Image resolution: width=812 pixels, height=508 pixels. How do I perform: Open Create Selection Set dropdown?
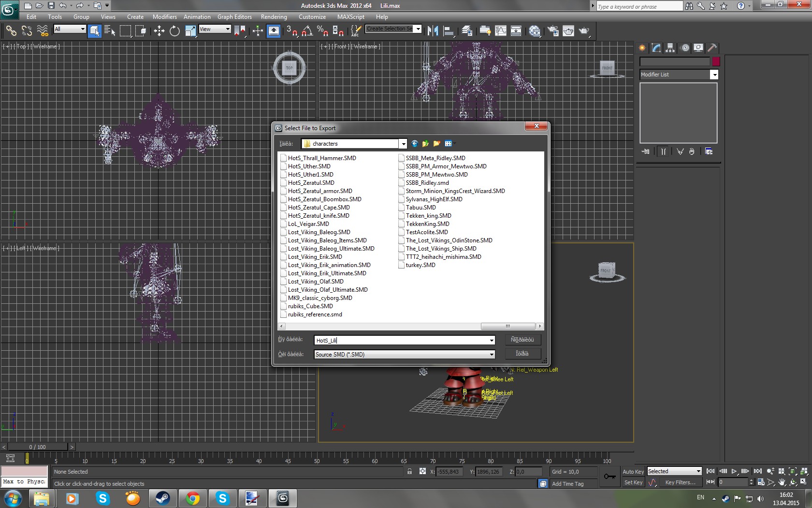click(x=418, y=29)
